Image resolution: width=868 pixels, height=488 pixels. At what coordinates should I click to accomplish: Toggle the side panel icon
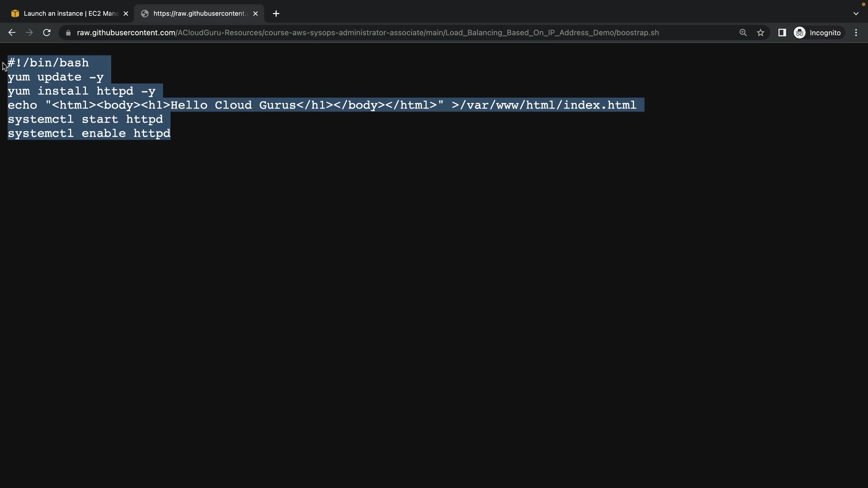pos(782,33)
